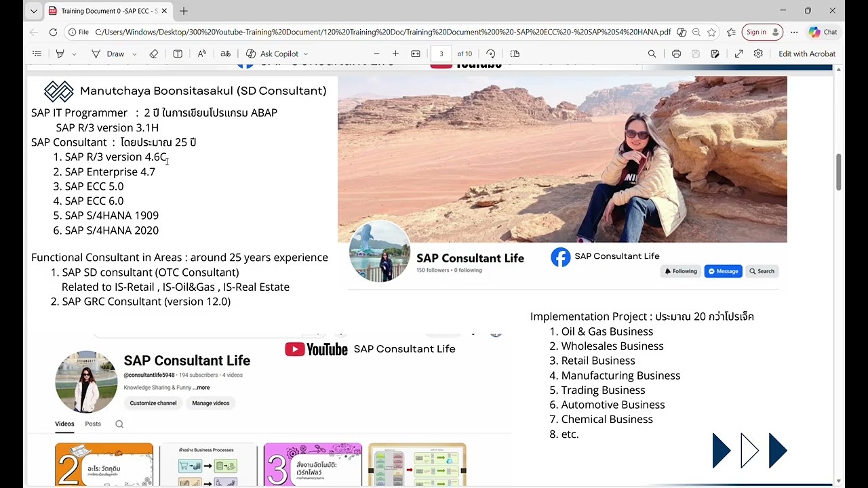Click ...more in channel description
The height and width of the screenshot is (488, 868).
[201, 388]
